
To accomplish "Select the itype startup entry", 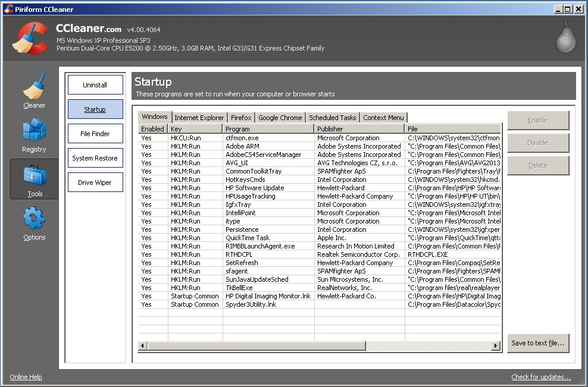I will [x=320, y=221].
